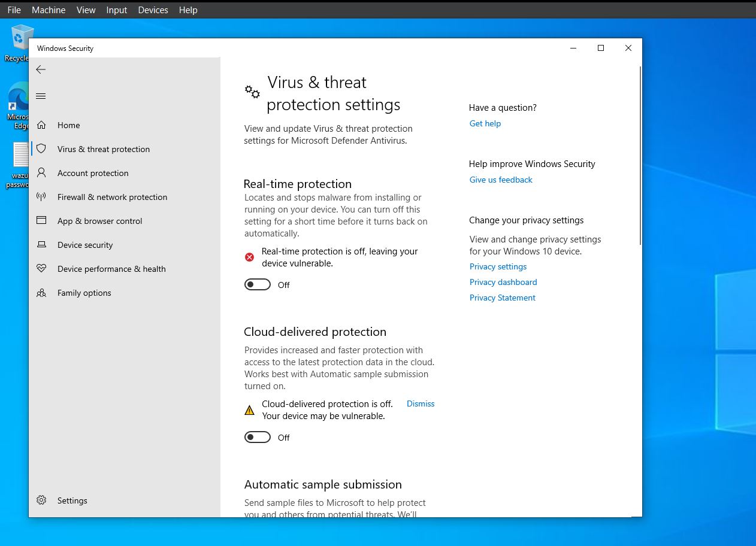
Task: Open the Machine menu
Action: pyautogui.click(x=48, y=10)
